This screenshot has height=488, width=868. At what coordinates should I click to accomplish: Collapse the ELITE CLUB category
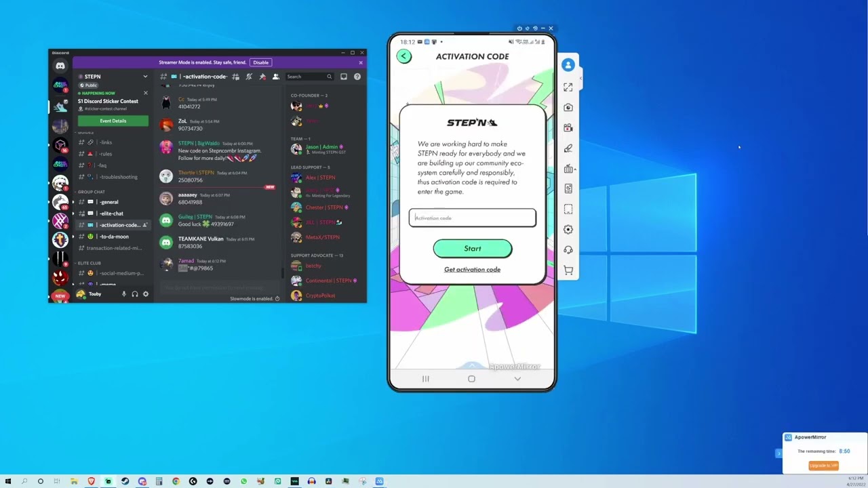(x=89, y=263)
